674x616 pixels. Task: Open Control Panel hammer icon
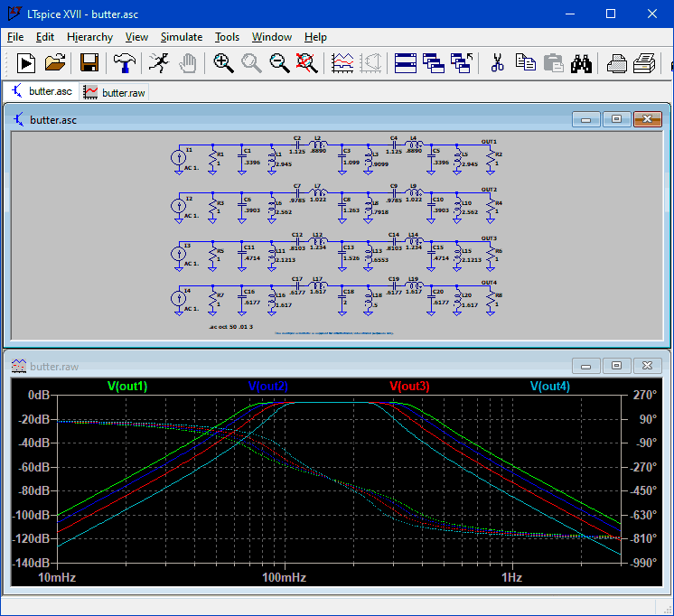125,63
